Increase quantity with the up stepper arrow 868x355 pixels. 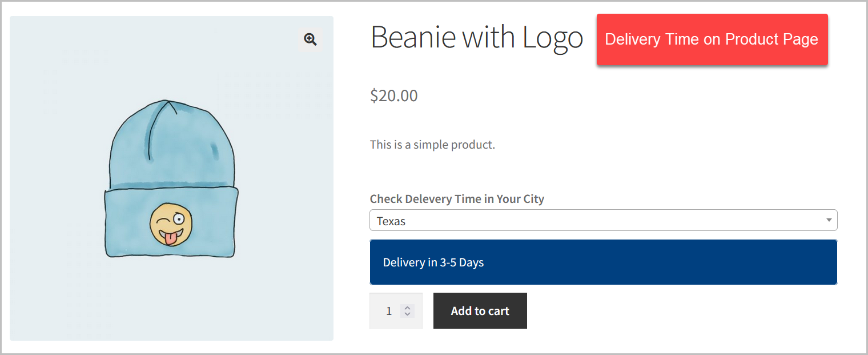(407, 307)
